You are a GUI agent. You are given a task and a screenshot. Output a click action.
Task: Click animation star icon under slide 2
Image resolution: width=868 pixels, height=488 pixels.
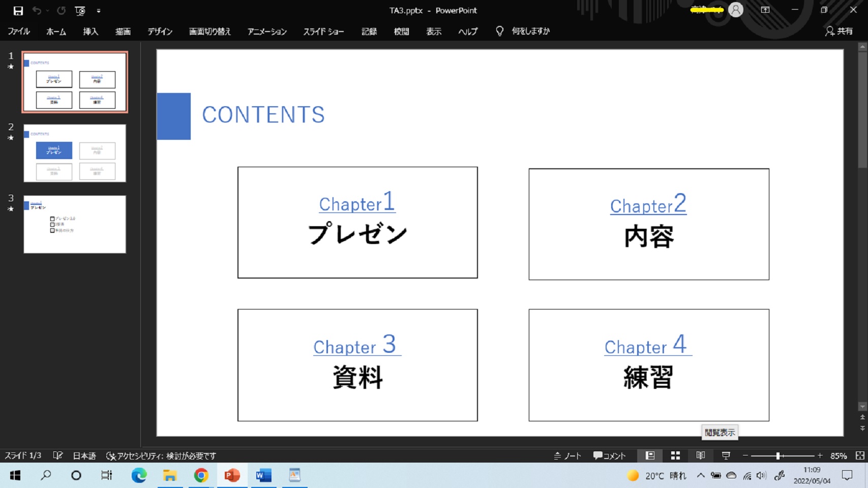coord(11,138)
